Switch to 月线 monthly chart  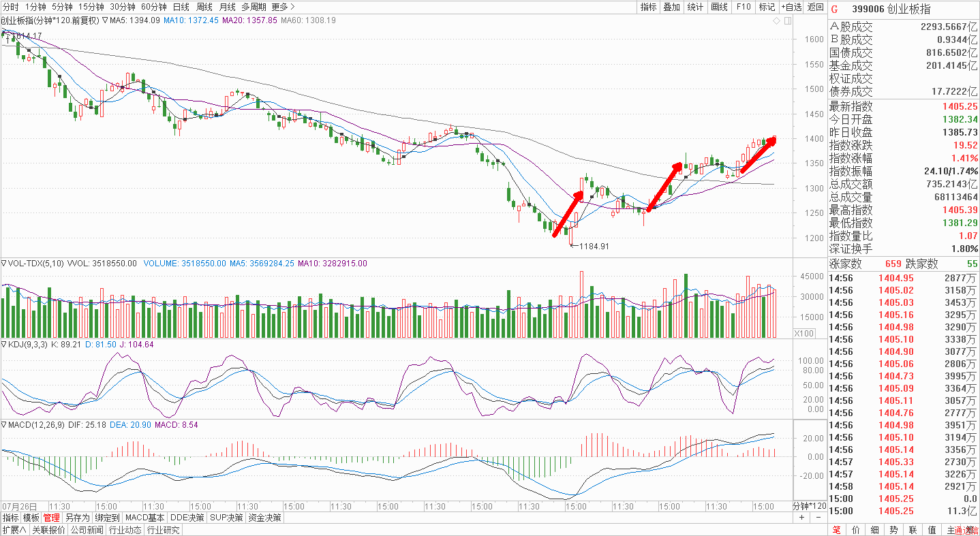pos(227,7)
